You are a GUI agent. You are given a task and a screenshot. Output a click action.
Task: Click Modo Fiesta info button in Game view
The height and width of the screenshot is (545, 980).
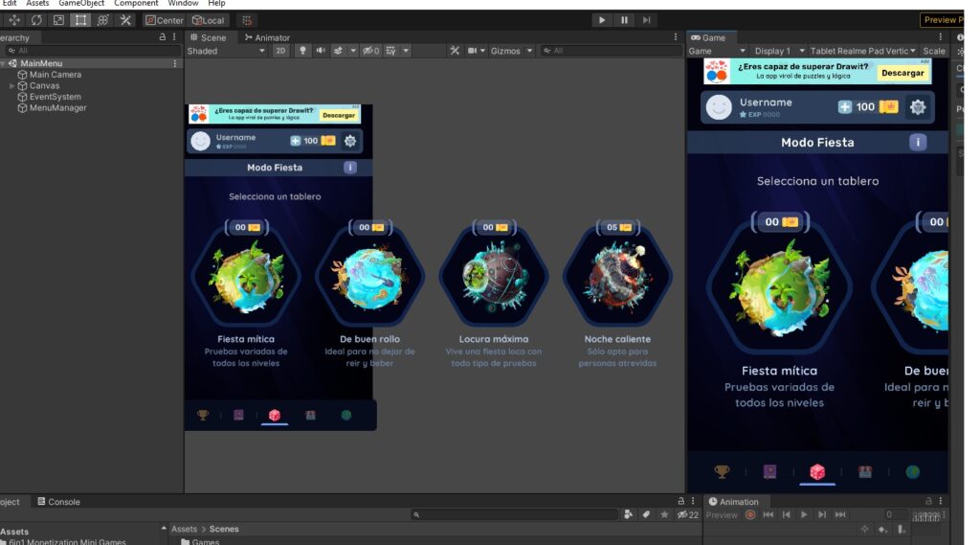[x=918, y=142]
